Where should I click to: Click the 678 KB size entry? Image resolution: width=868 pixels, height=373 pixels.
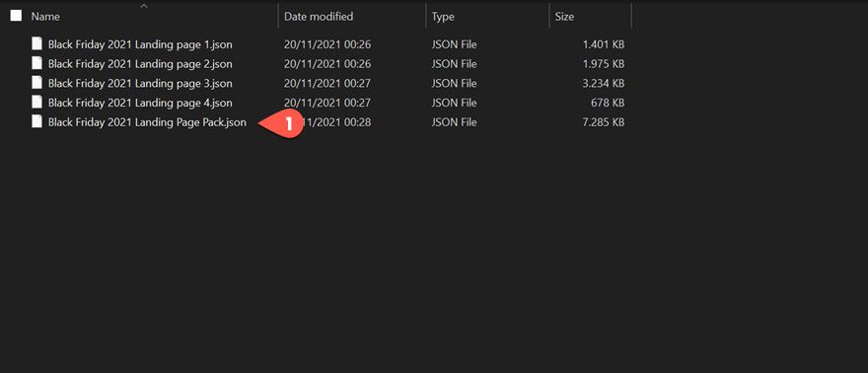tap(608, 103)
